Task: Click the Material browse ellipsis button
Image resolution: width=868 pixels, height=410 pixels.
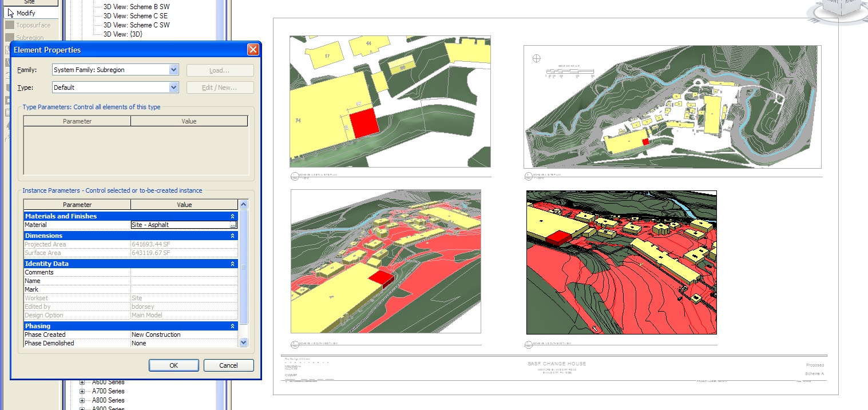Action: click(233, 225)
